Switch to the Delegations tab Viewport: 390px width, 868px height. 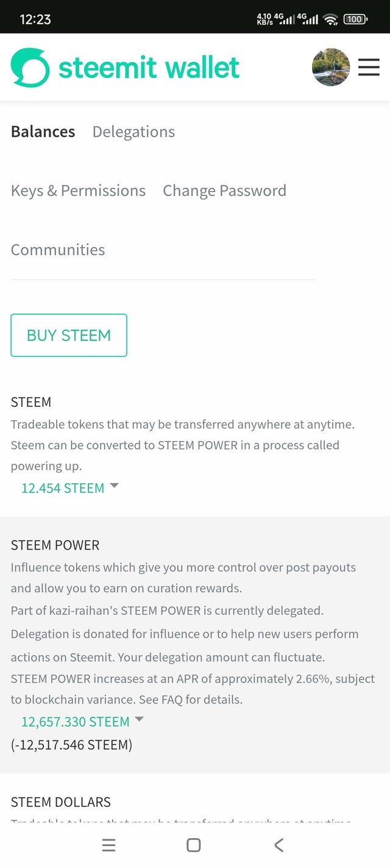[x=133, y=132]
